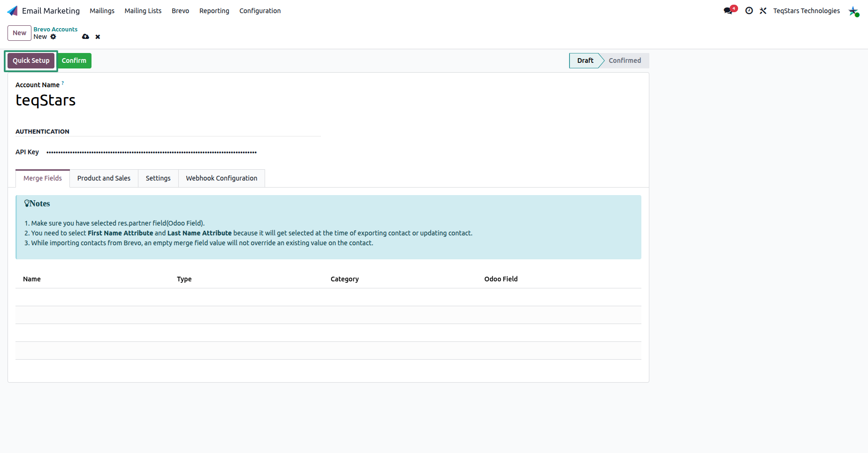Click the bold 'First Name Attribute' note text
The image size is (868, 453).
(x=120, y=233)
